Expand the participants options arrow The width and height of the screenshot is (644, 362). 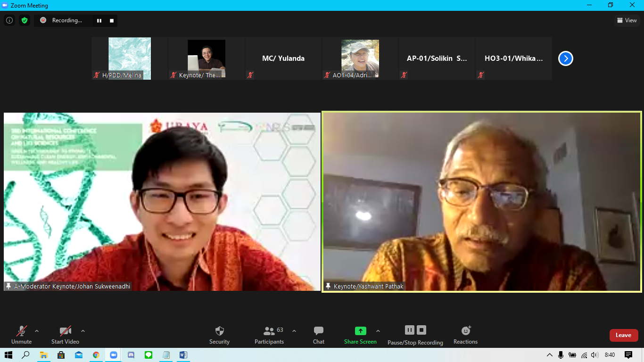tap(294, 331)
